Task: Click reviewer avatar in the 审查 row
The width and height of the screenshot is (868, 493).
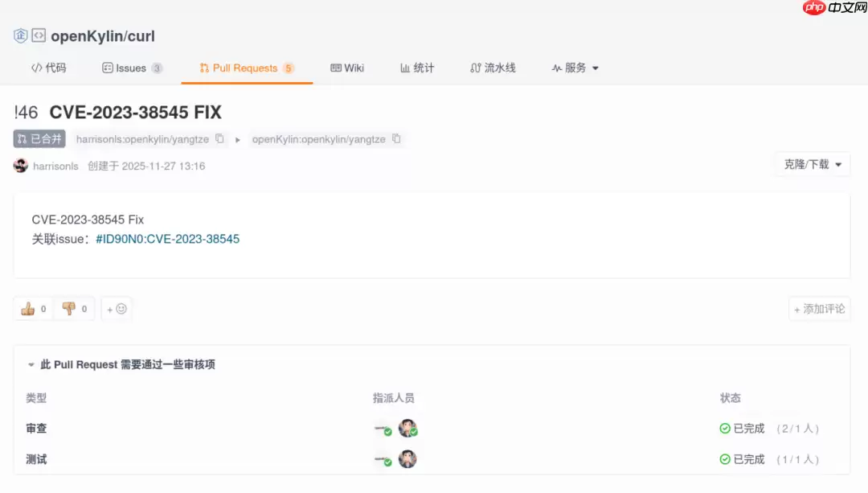Action: (407, 429)
